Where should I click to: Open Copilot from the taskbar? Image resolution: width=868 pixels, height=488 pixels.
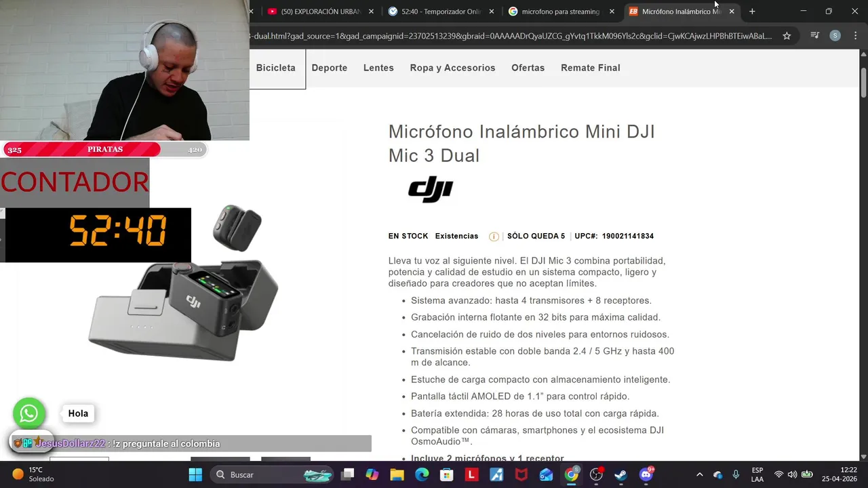[372, 474]
